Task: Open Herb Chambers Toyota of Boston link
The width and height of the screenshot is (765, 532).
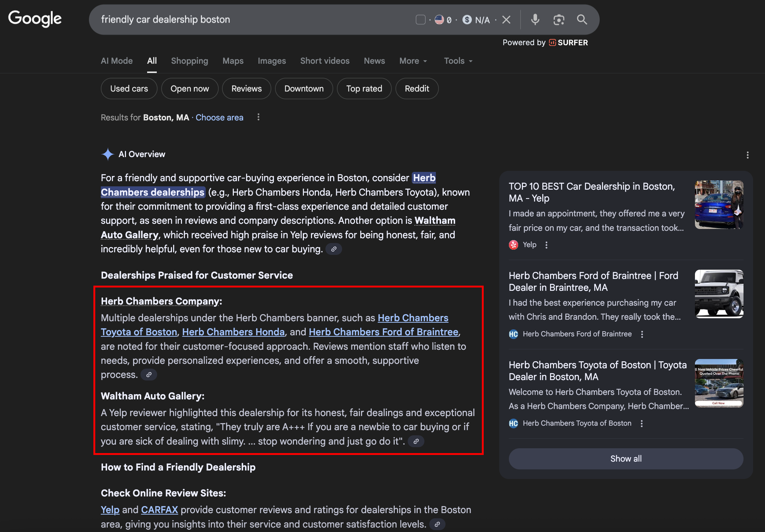Action: (x=139, y=332)
